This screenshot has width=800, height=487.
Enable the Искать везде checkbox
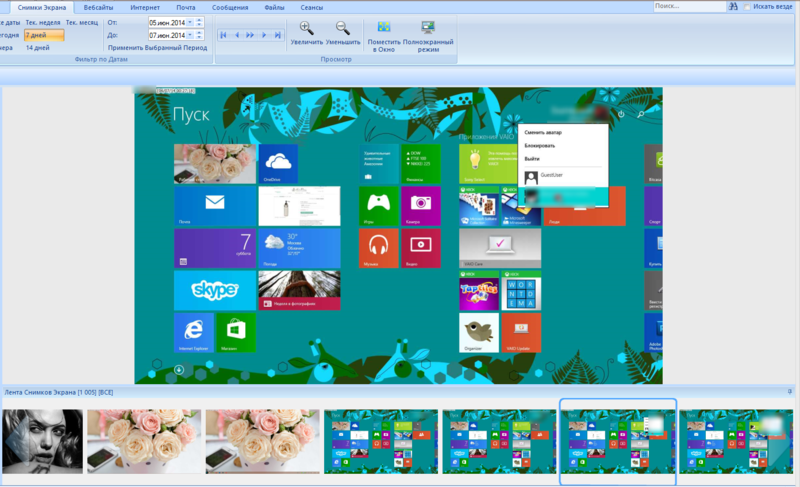coord(747,7)
